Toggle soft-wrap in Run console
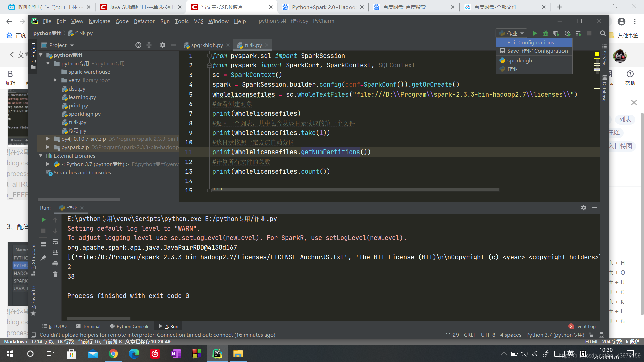Screen dimensions: 644x362 55,242
